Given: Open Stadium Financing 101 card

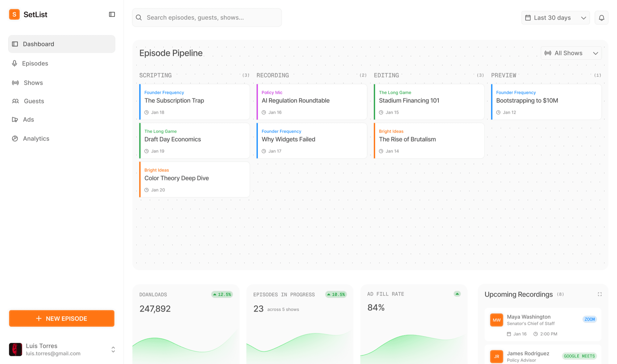Looking at the screenshot, I should 429,102.
